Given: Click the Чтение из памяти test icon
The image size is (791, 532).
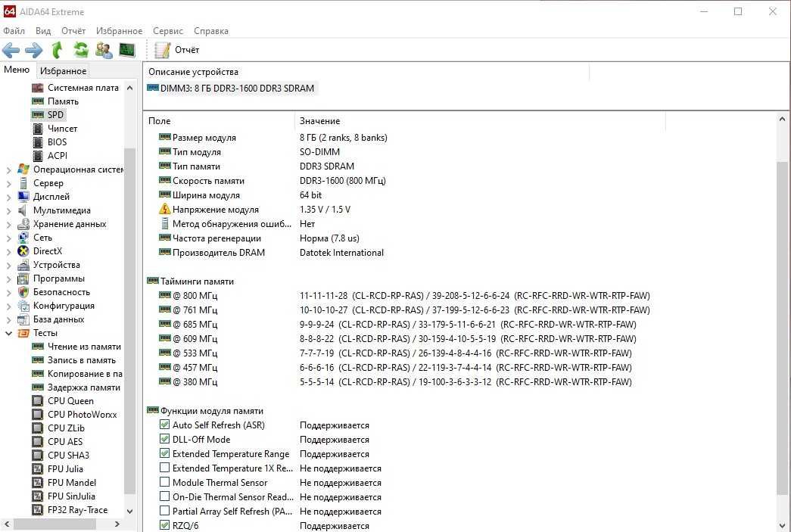Looking at the screenshot, I should [x=38, y=347].
